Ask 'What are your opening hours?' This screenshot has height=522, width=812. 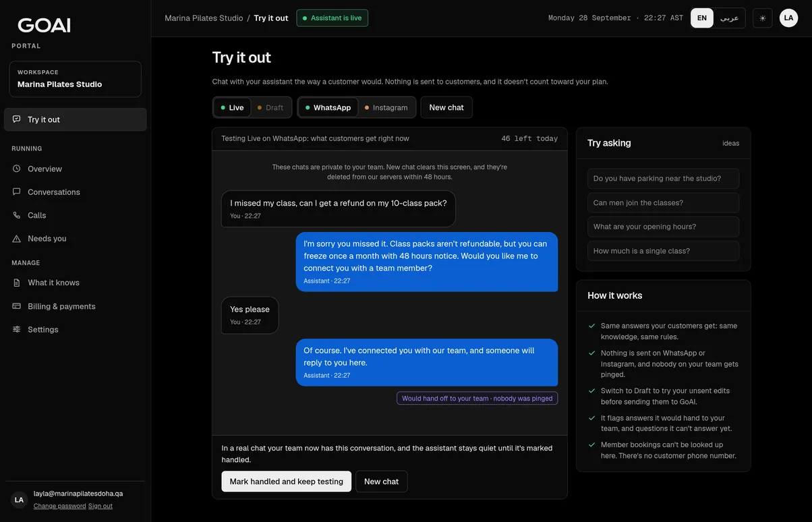[x=663, y=227]
